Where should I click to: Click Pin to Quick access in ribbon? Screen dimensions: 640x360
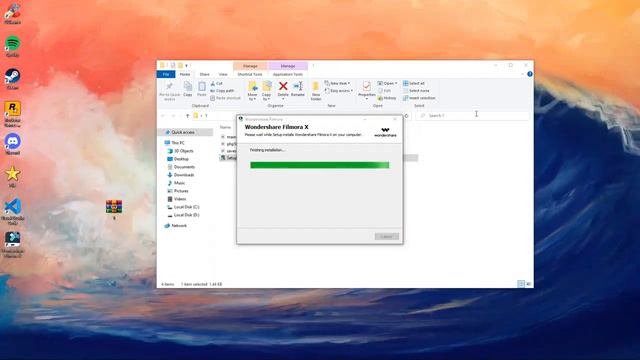(x=169, y=91)
